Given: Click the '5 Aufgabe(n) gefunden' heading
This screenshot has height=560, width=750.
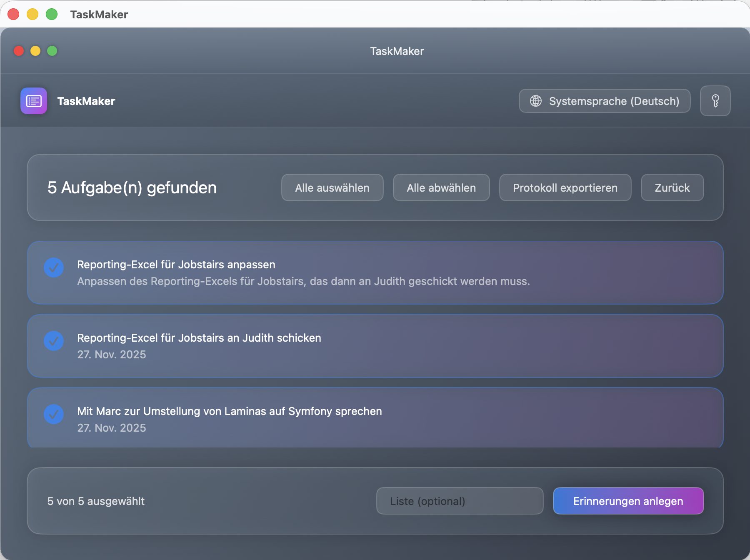Looking at the screenshot, I should point(132,187).
